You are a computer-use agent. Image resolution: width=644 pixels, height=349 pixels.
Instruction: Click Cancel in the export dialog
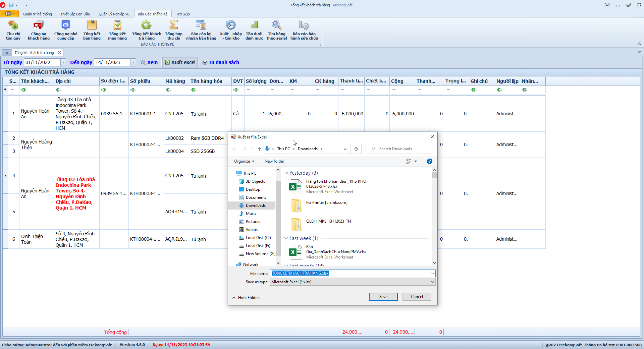click(x=417, y=297)
